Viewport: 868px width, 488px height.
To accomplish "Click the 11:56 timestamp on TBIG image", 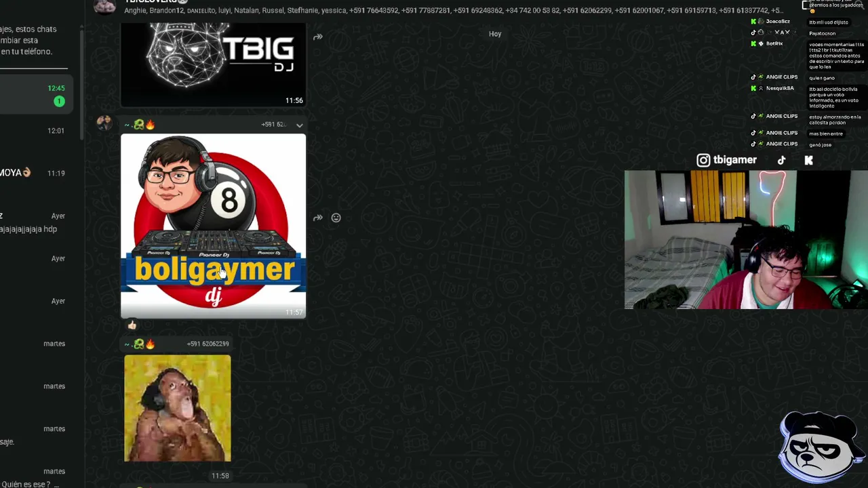I will [294, 100].
